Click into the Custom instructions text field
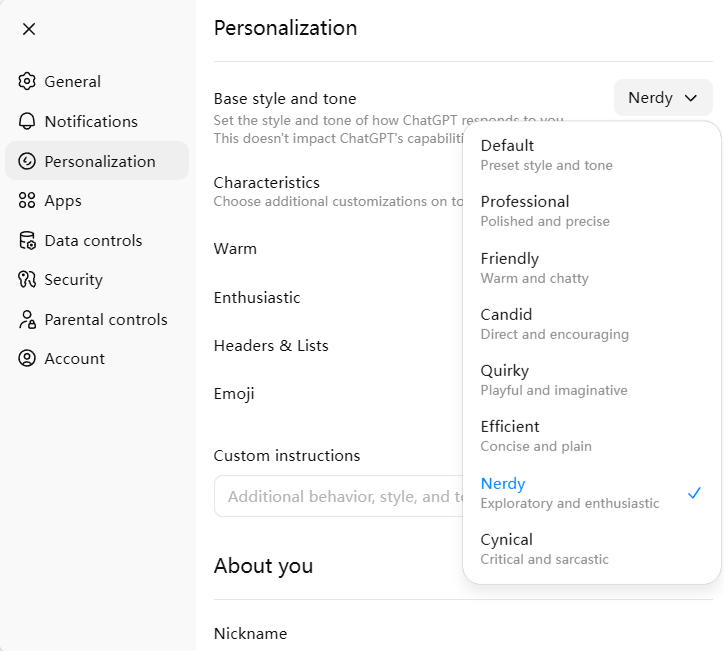 point(338,496)
